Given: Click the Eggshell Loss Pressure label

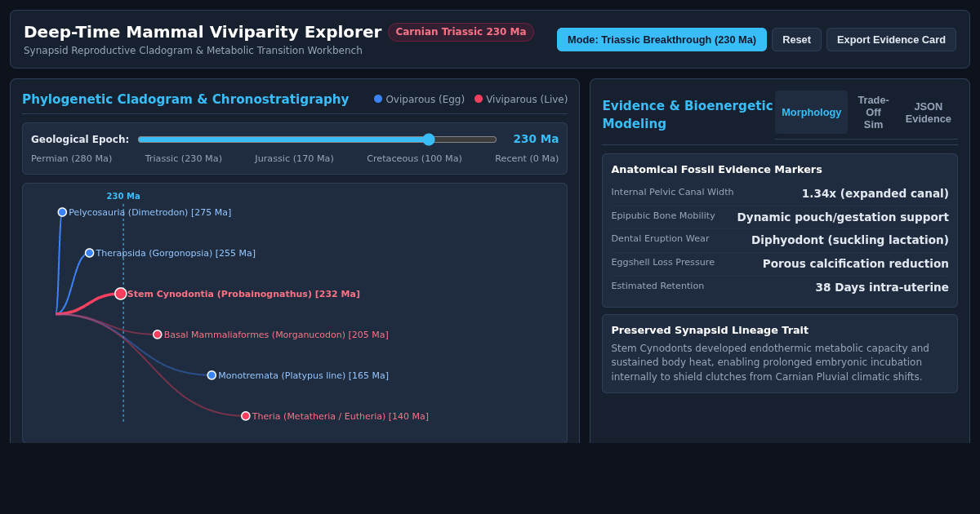Looking at the screenshot, I should click(662, 263).
